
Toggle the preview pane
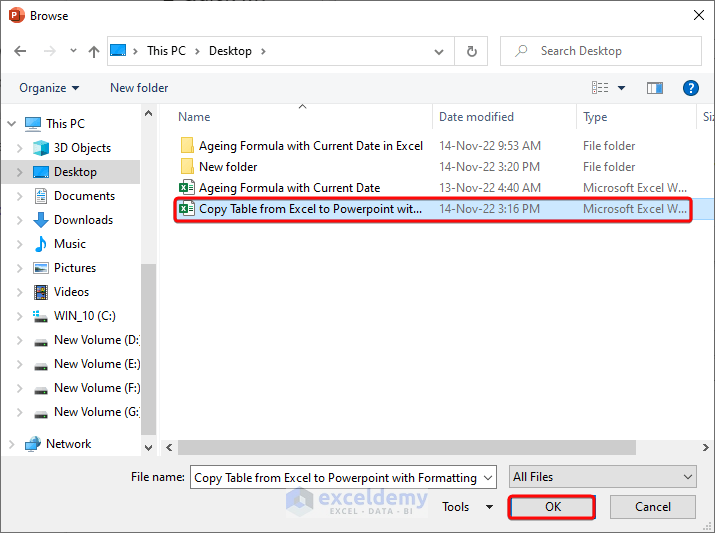pos(655,88)
